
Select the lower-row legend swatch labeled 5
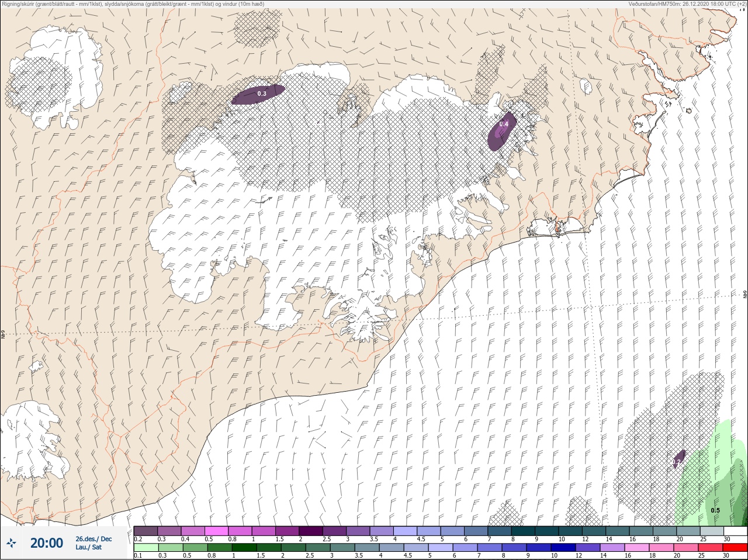[440, 548]
